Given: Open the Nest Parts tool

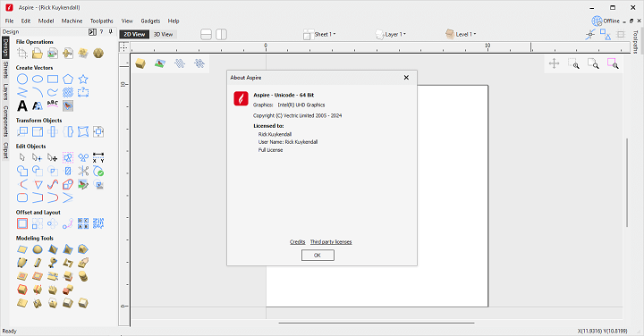Looking at the screenshot, I should 98,223.
